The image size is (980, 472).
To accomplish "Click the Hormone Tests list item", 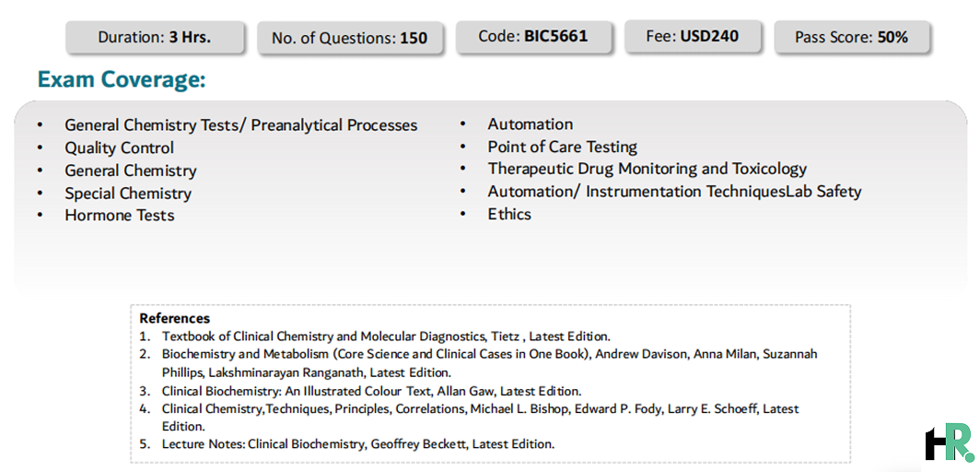I will pos(120,215).
